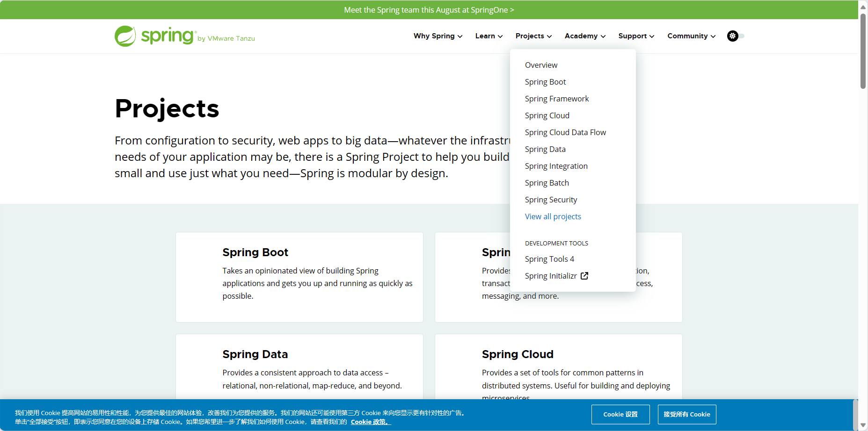Click the Cookie 设置 button

620,414
